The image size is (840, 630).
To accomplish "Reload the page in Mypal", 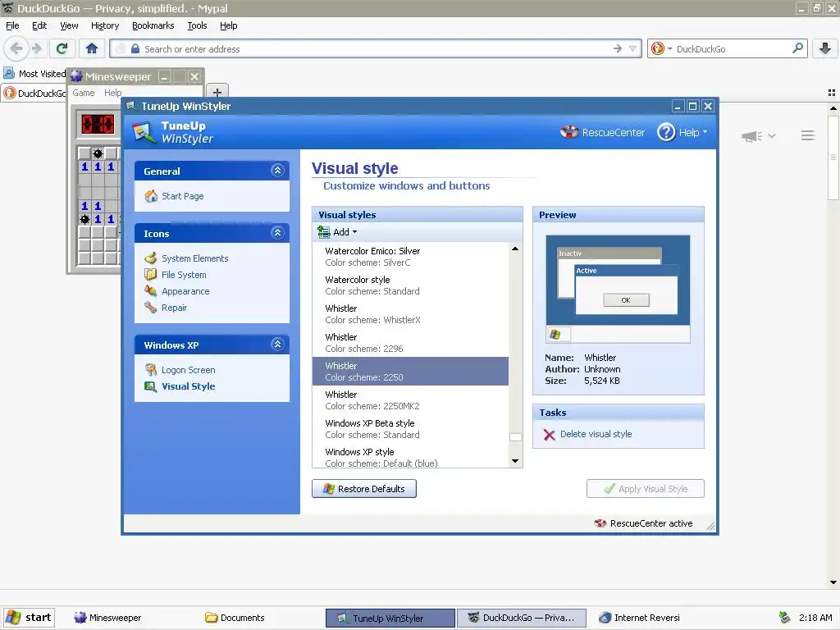I will tap(62, 48).
